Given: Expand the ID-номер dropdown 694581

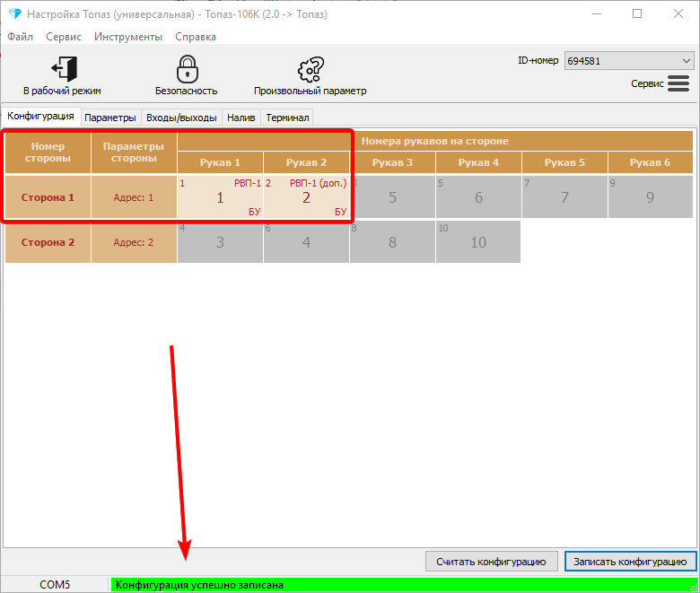Looking at the screenshot, I should (x=629, y=61).
